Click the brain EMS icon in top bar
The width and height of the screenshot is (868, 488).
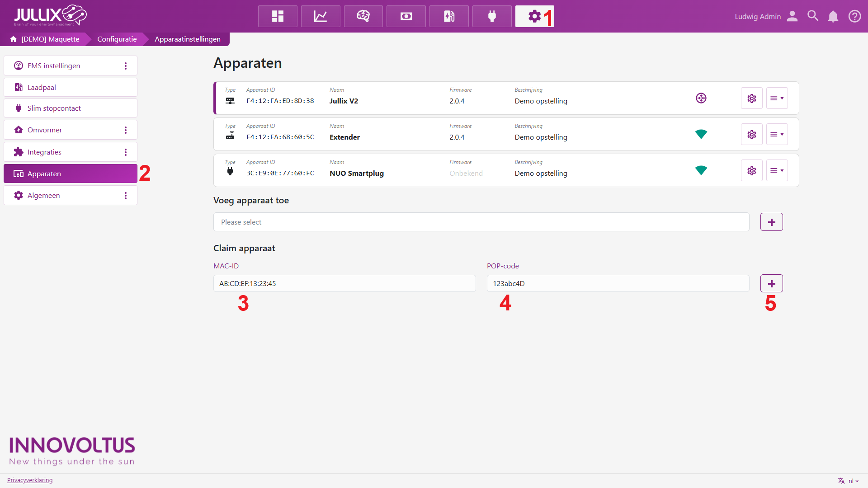363,16
